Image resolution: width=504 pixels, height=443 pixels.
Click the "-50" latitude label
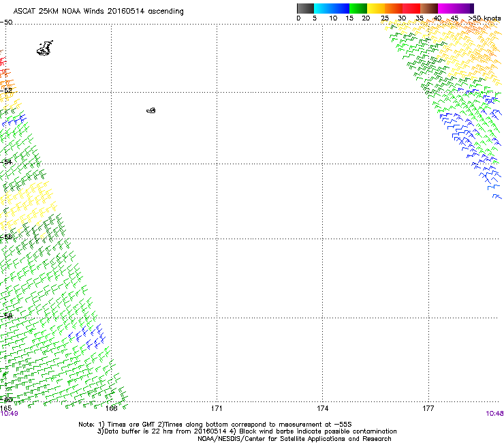tap(6, 22)
